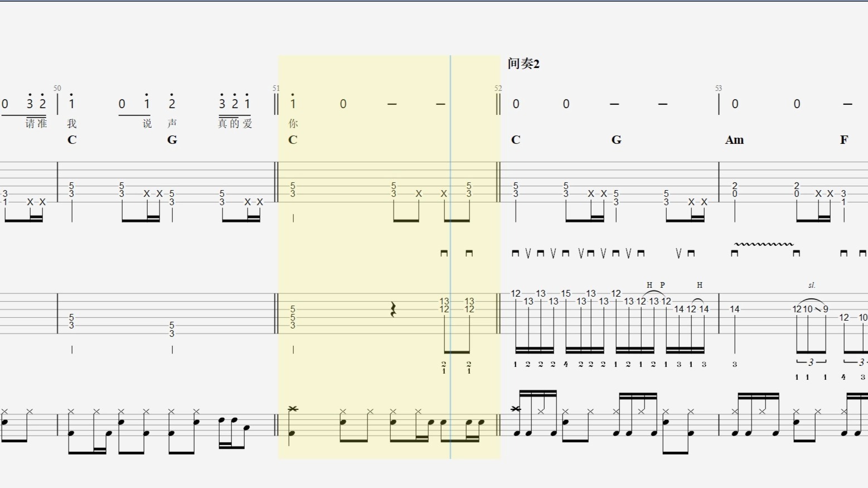Select the Am chord symbol
Image resolution: width=868 pixels, height=488 pixels.
click(734, 140)
